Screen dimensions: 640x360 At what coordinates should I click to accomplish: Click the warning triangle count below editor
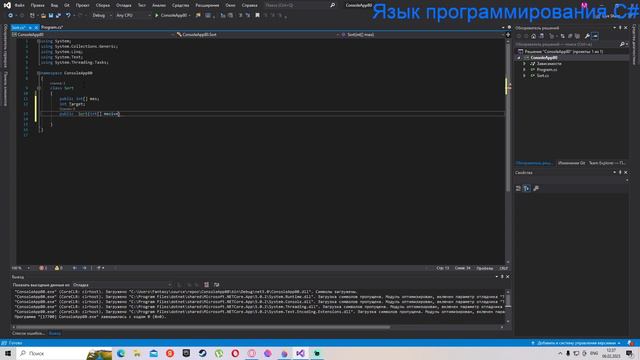[58, 268]
